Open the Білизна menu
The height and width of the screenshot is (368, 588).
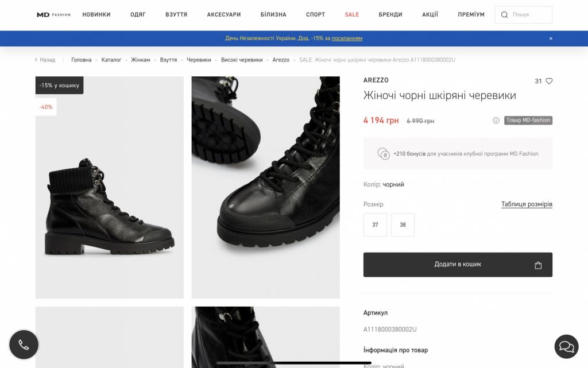tap(273, 14)
